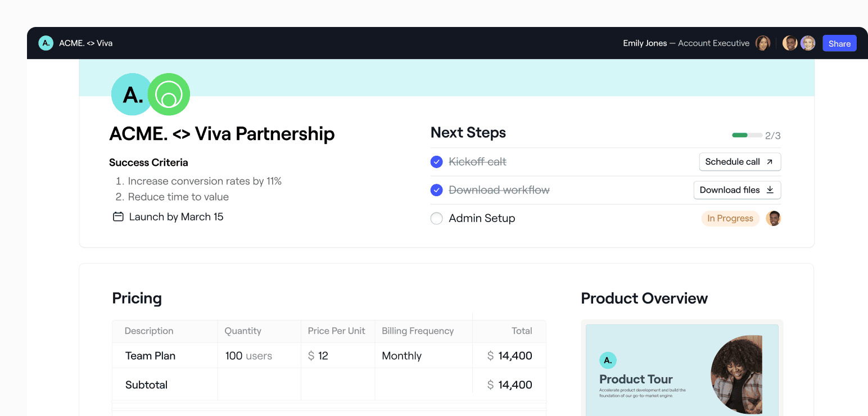Open Emily Jones's profile avatar
868x416 pixels.
pyautogui.click(x=763, y=43)
